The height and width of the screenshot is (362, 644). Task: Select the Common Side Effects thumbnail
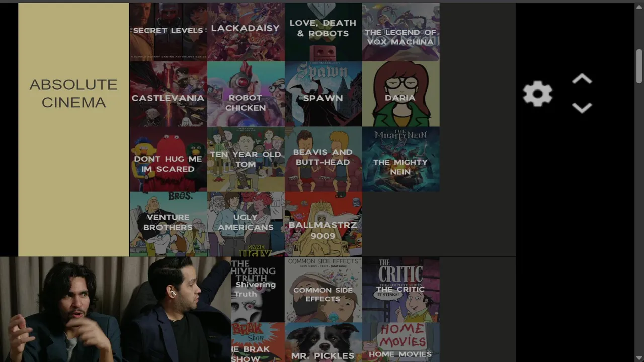[x=323, y=290]
